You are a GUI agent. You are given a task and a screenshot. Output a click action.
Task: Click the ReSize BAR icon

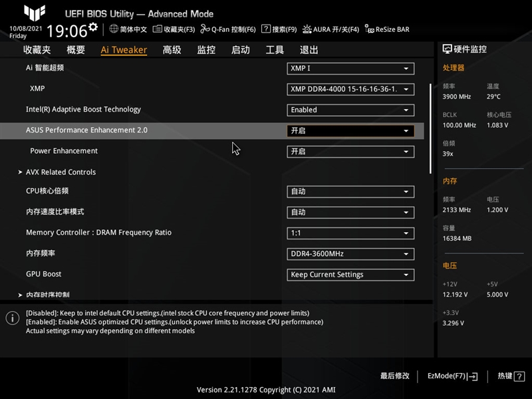(369, 29)
